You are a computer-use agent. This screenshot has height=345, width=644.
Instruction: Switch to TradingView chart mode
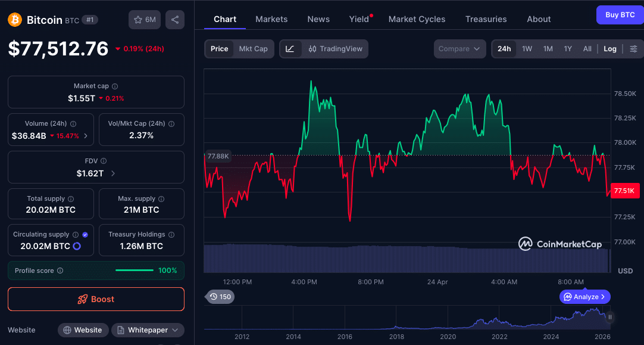336,49
